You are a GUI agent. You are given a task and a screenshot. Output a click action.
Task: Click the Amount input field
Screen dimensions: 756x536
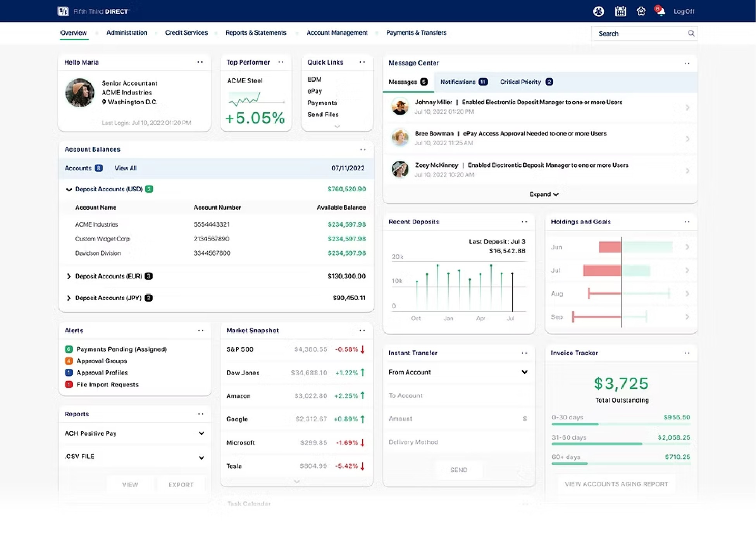(458, 419)
